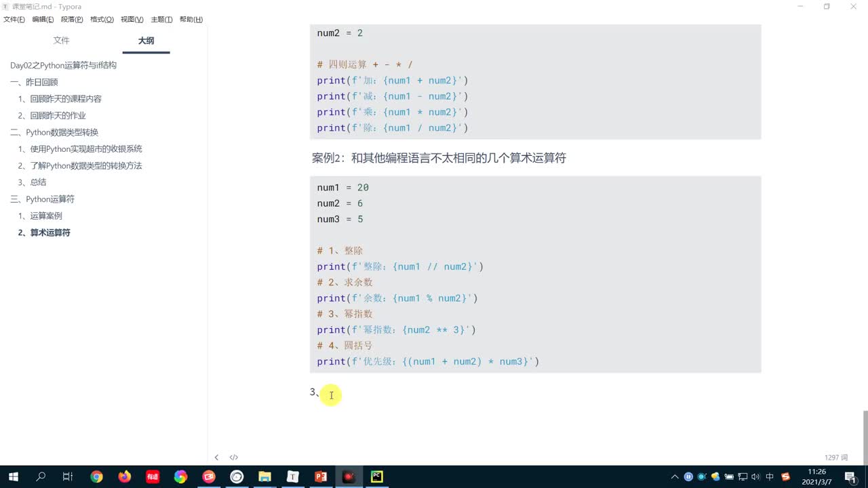The image size is (868, 488).
Task: Switch to the active red recorder taskbar icon
Action: pos(349,476)
